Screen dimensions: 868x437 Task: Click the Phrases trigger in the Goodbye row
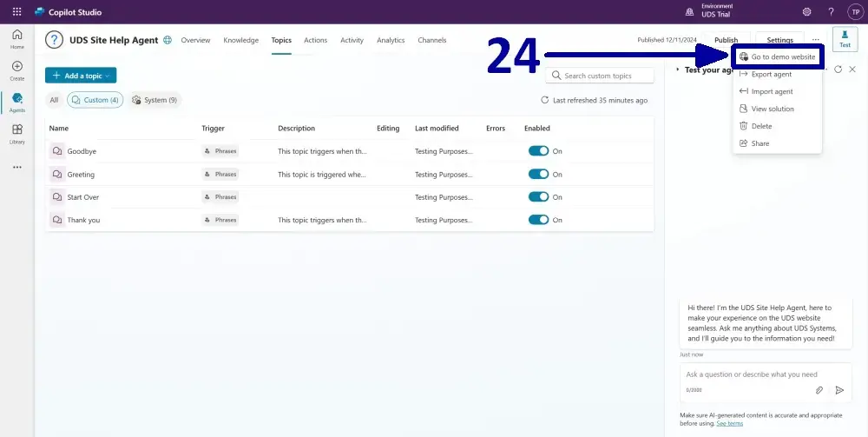(x=220, y=151)
